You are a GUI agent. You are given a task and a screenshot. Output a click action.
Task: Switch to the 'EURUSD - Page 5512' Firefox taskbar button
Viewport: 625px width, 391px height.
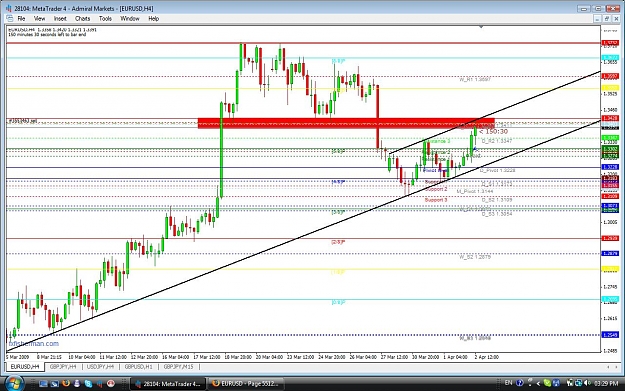pyautogui.click(x=246, y=384)
